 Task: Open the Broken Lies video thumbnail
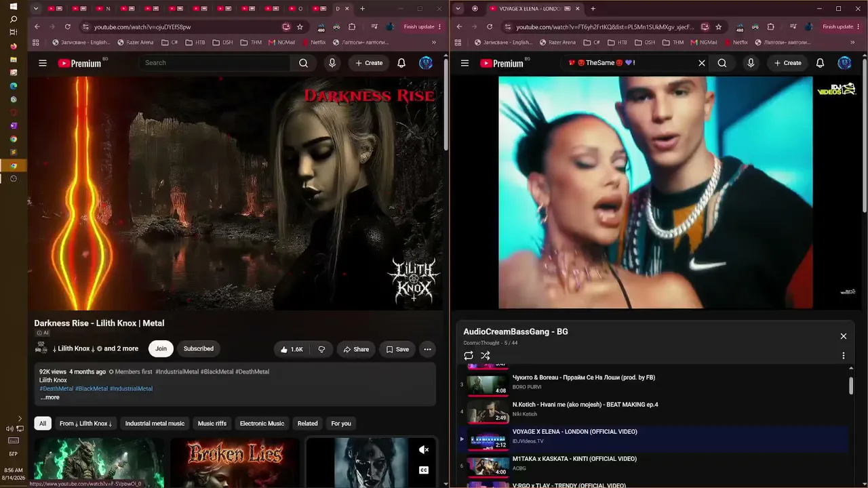(x=235, y=462)
